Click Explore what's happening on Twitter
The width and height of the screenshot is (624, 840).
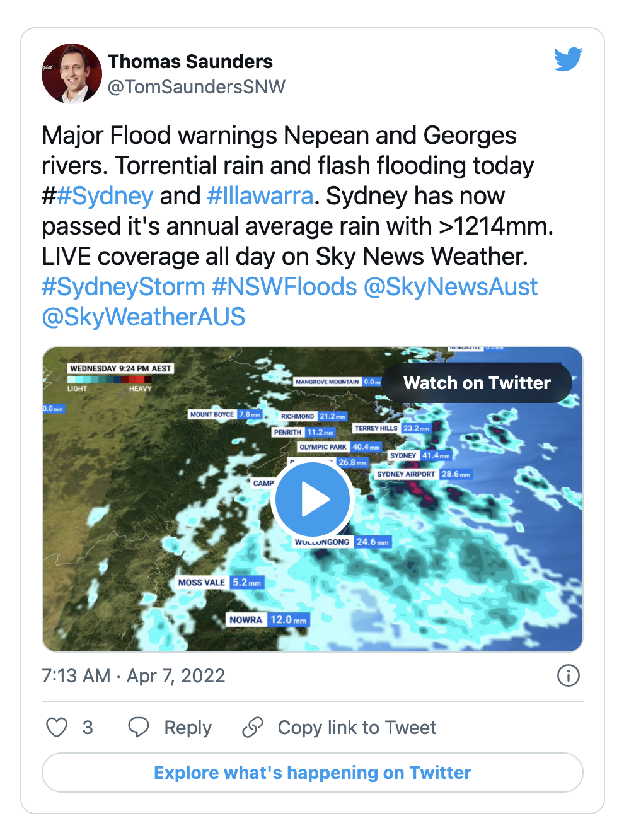pos(313,773)
